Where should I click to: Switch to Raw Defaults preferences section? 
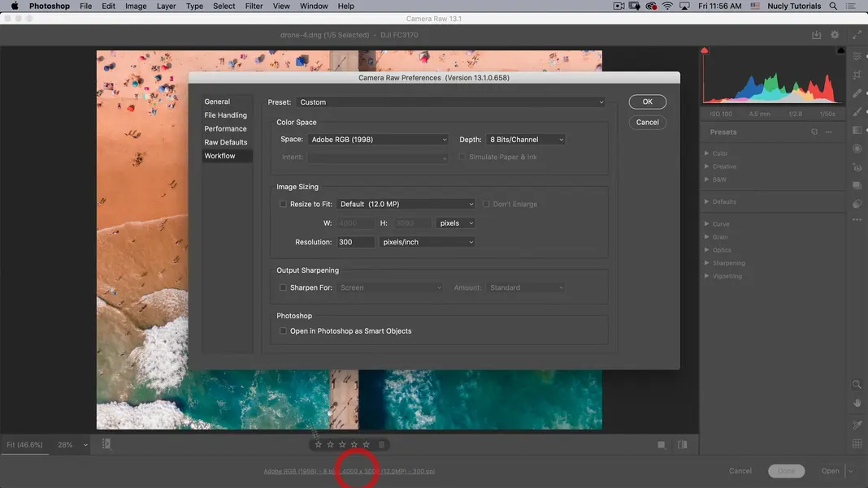pyautogui.click(x=226, y=142)
